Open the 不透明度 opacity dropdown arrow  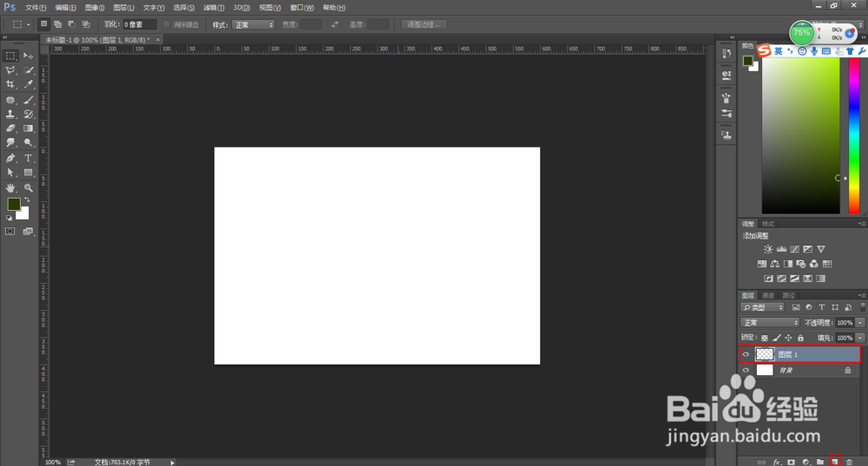tap(860, 323)
